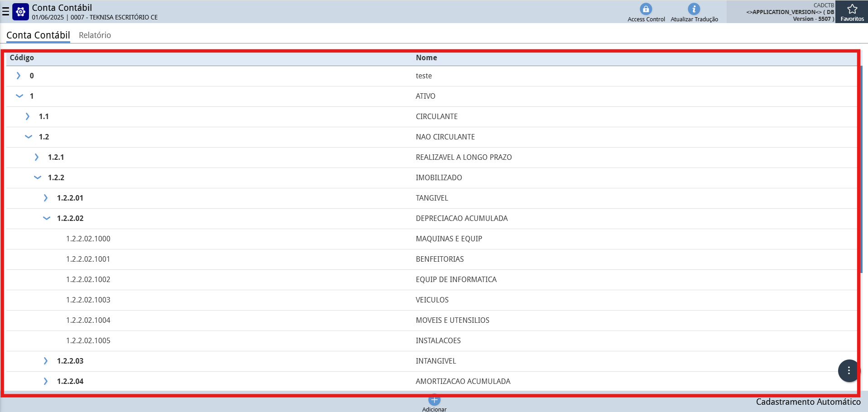
Task: Collapse 1.2 NAO CIRCULANTE node
Action: 28,137
